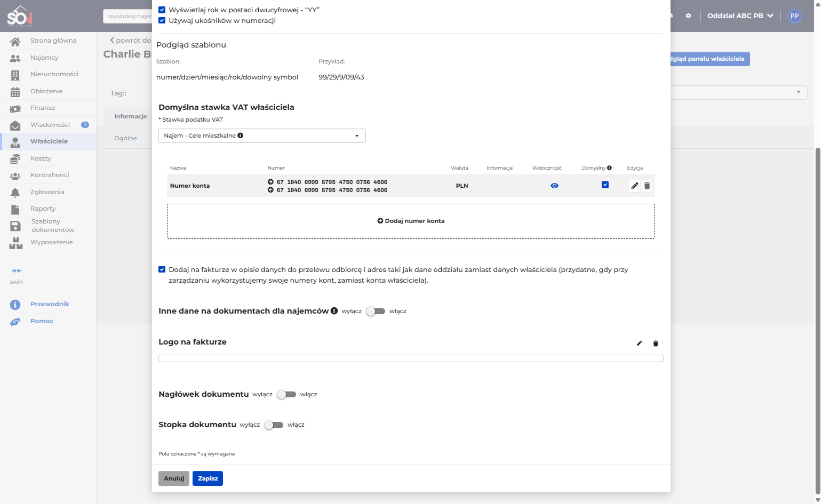Save changes with the Zapisz button
This screenshot has width=822, height=504.
[208, 478]
